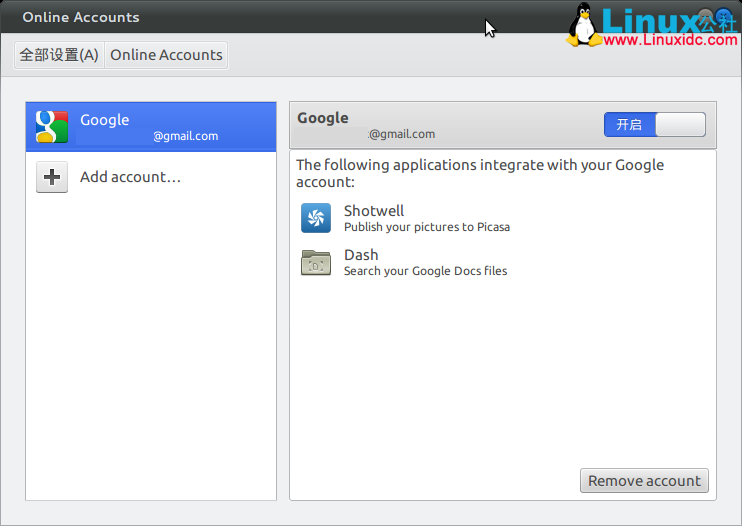Click the plus icon for adding accounts

52,177
